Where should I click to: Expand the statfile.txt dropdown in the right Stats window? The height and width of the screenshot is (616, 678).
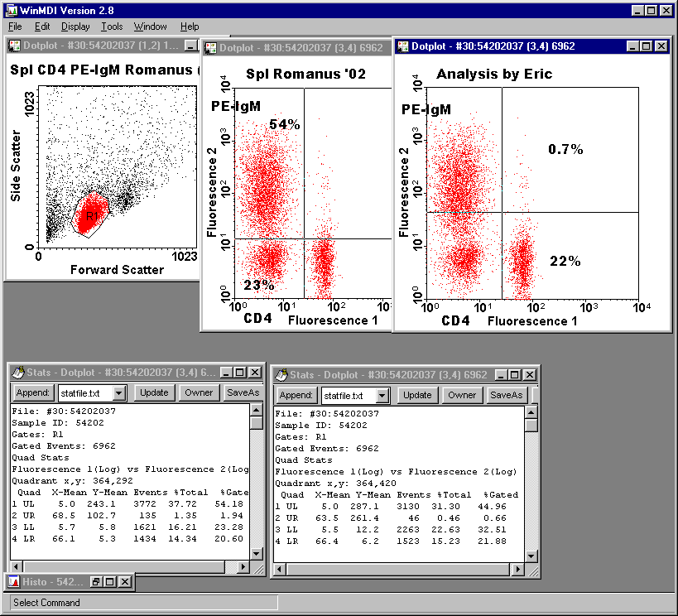382,396
